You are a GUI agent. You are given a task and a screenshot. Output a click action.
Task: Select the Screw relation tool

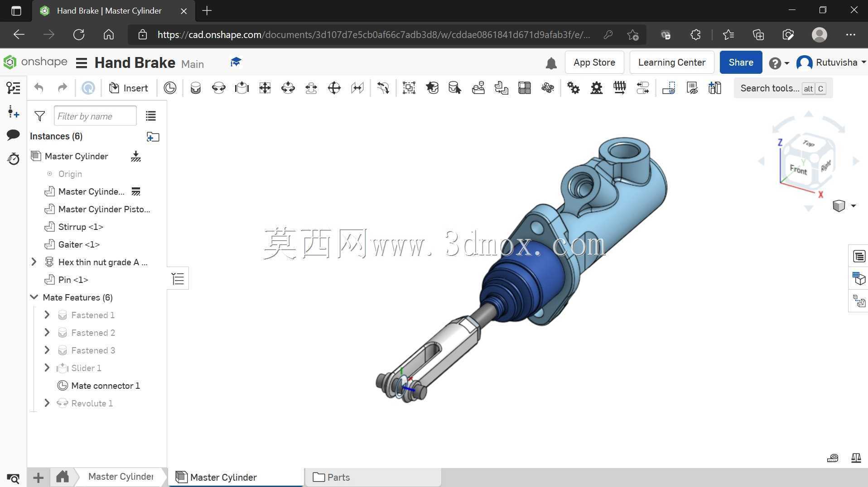tap(620, 88)
